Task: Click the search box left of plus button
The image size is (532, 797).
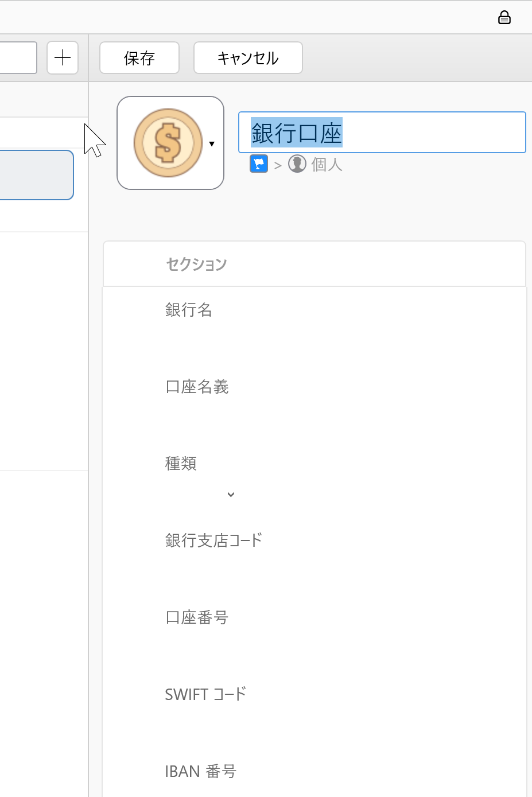Action: click(17, 57)
